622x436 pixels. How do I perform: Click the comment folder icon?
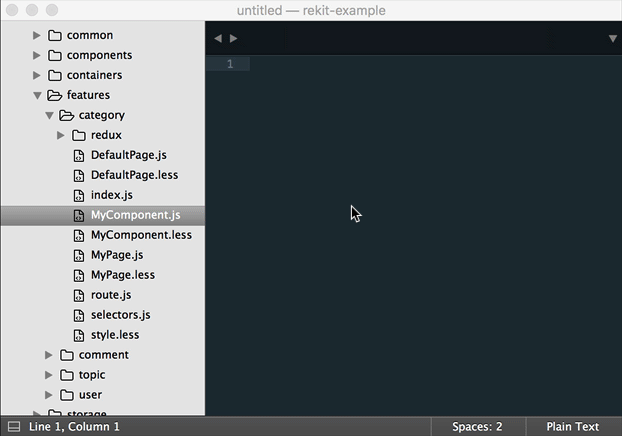pyautogui.click(x=67, y=355)
